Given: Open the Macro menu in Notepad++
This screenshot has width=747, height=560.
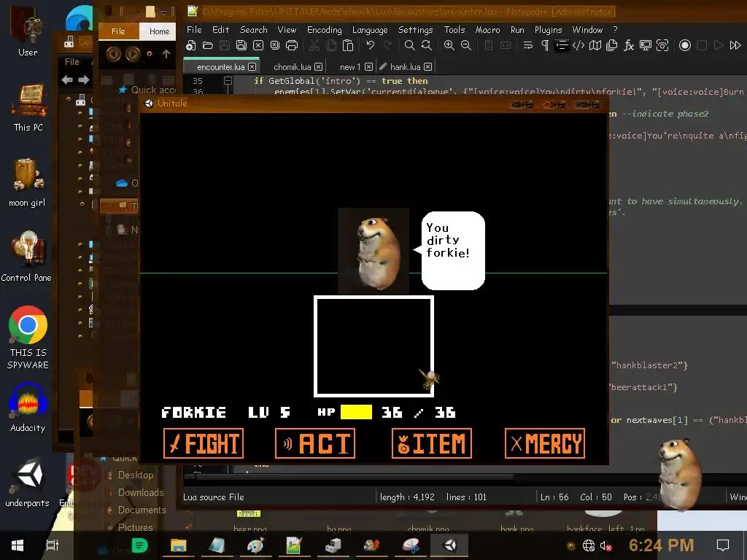Looking at the screenshot, I should pos(487,29).
